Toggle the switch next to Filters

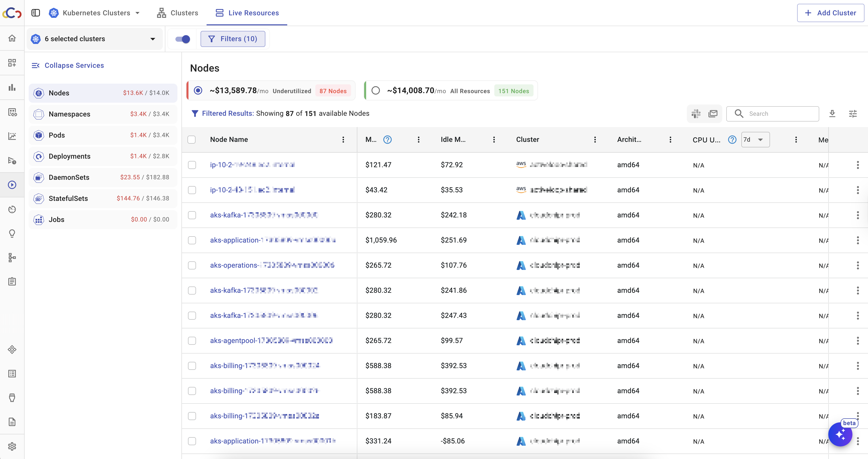tap(183, 39)
